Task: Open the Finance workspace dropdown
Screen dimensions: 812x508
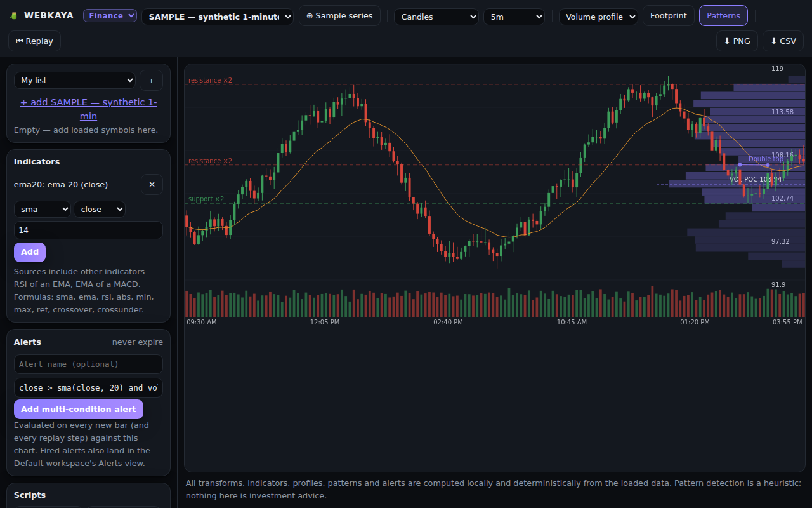Action: coord(110,15)
